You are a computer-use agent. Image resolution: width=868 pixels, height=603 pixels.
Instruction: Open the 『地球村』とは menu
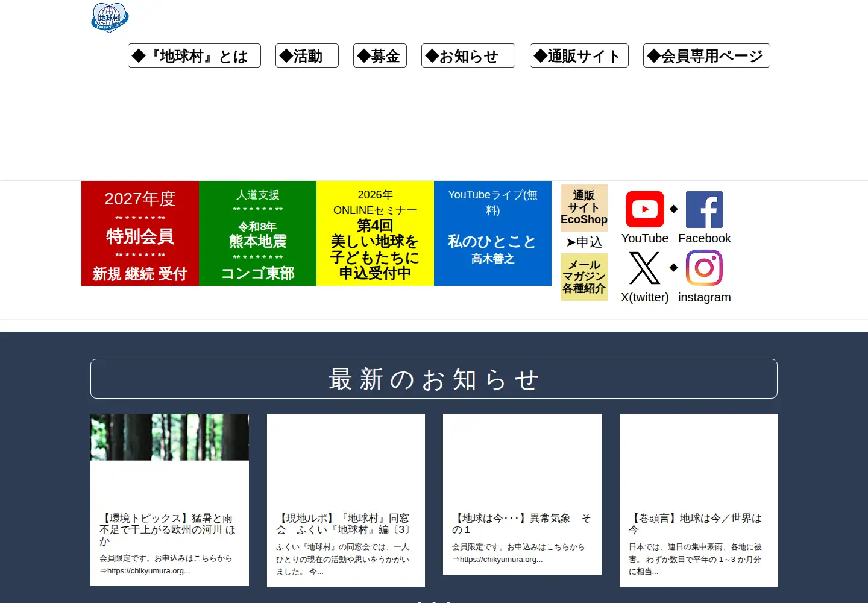(194, 55)
